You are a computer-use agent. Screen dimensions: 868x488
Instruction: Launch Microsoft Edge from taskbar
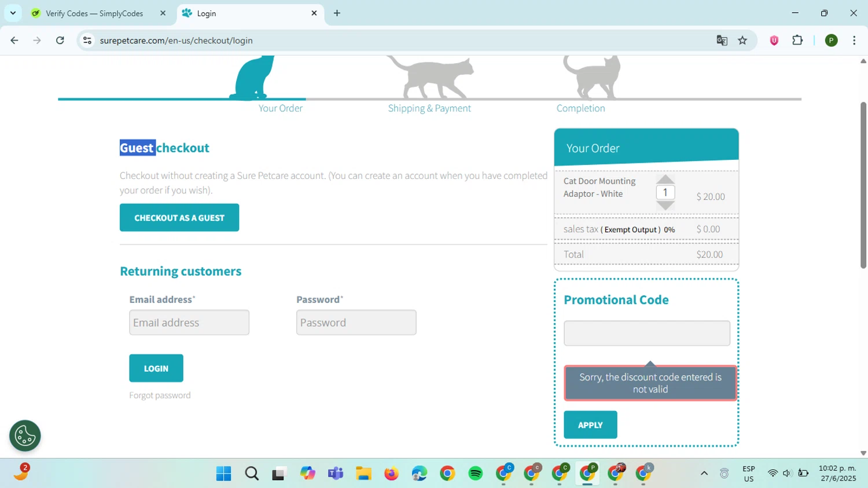pyautogui.click(x=420, y=474)
